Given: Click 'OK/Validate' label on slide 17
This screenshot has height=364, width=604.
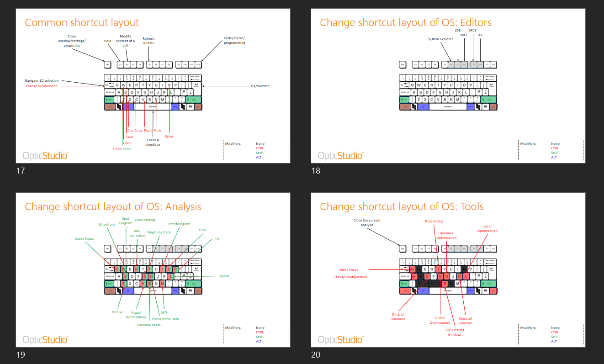Looking at the screenshot, I should [260, 86].
